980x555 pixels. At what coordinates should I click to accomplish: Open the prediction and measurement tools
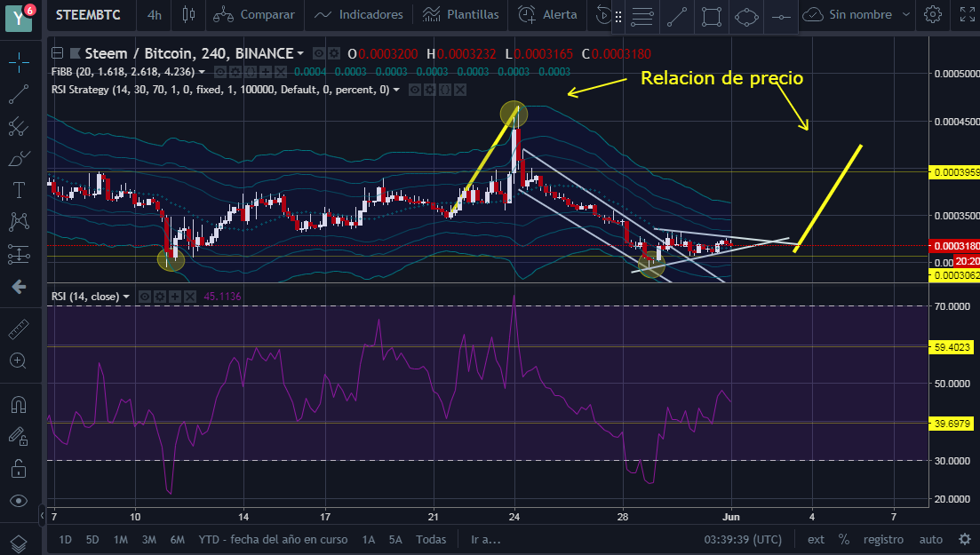(x=19, y=254)
